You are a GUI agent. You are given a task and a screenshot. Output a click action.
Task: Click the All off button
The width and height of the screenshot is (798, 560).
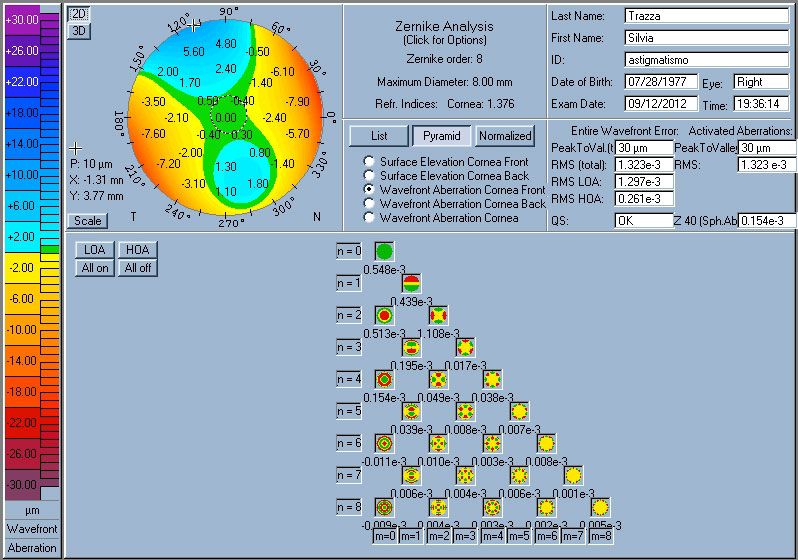137,267
